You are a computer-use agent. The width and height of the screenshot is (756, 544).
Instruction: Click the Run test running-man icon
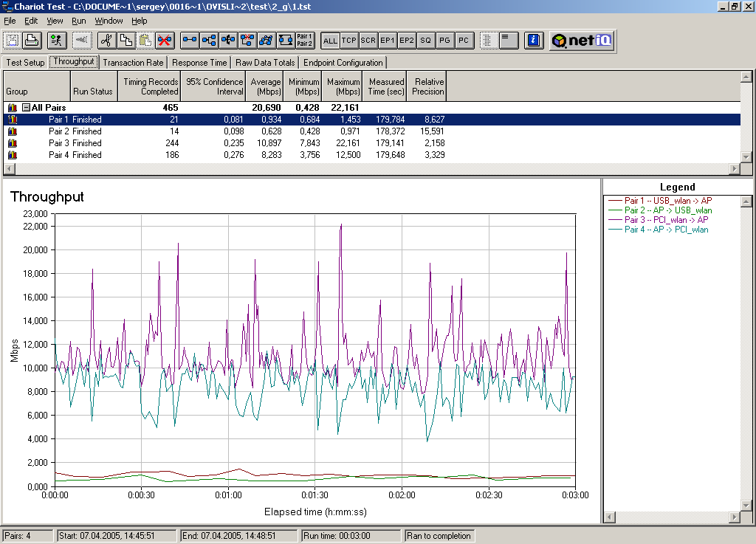point(57,41)
